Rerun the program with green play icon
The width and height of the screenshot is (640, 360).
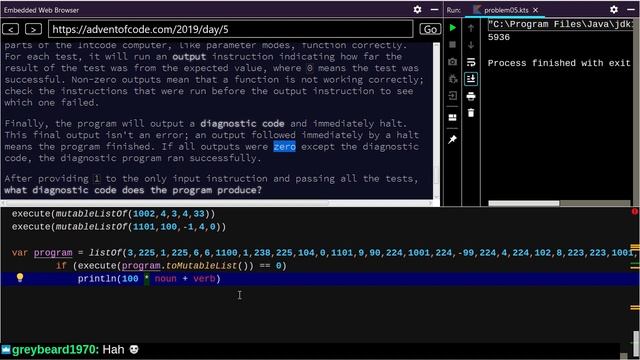[x=452, y=28]
